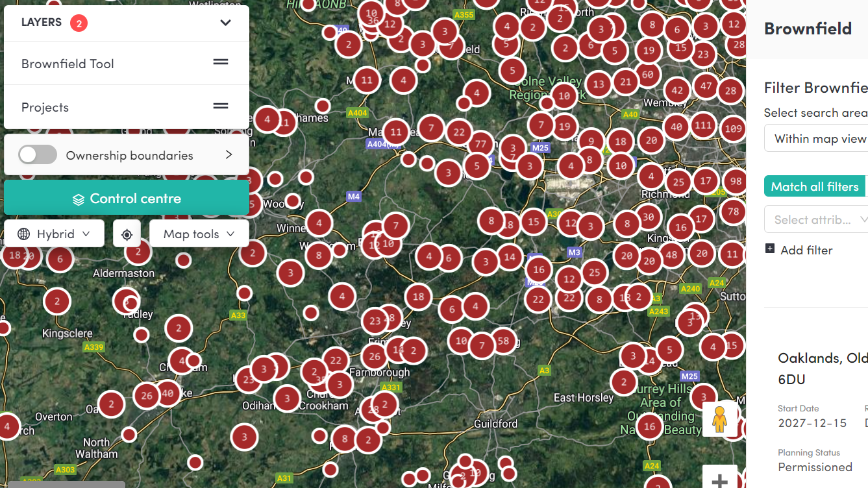Open the cluster marker labelled 58
Viewport: 868px width, 488px height.
504,341
